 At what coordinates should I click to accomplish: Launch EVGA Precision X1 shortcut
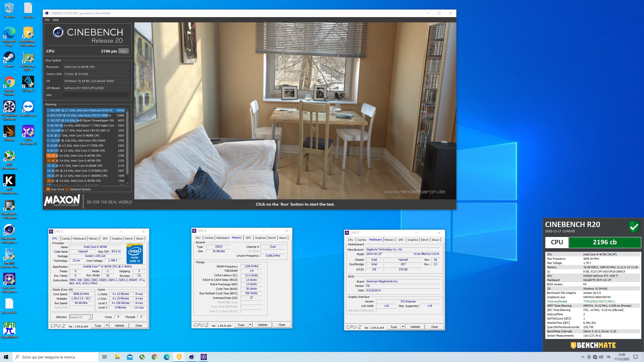pos(28,135)
